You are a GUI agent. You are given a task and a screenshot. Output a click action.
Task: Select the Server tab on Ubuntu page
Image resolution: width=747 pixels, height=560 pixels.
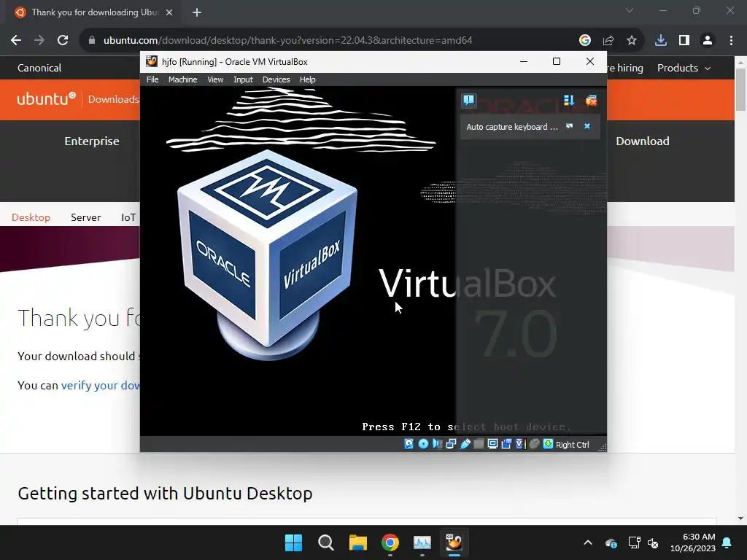click(86, 217)
